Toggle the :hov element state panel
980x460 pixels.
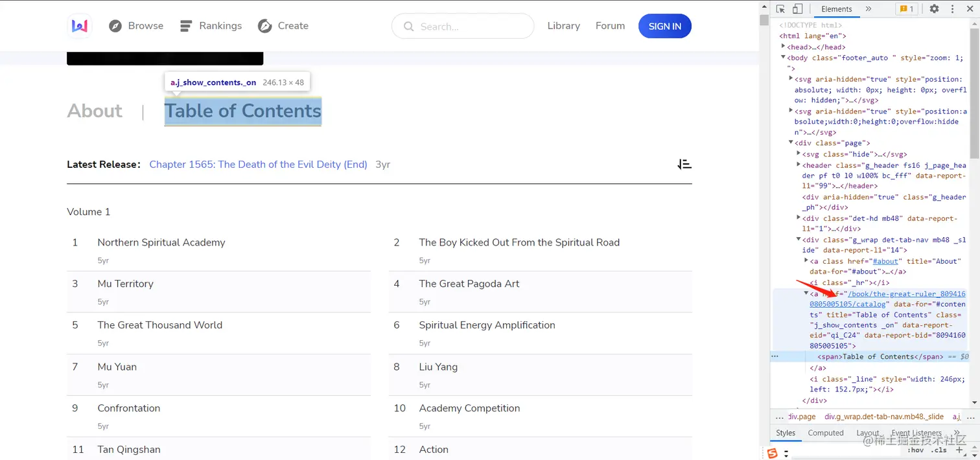coord(915,450)
